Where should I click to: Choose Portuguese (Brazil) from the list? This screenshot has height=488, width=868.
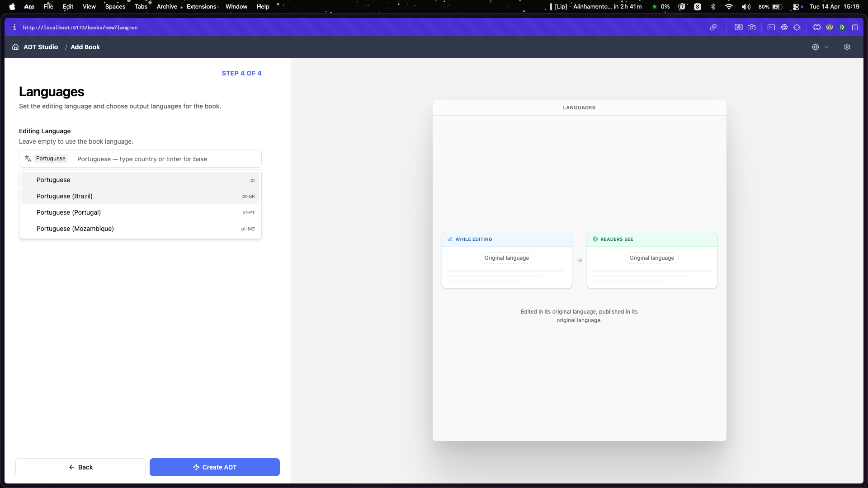[x=140, y=196]
